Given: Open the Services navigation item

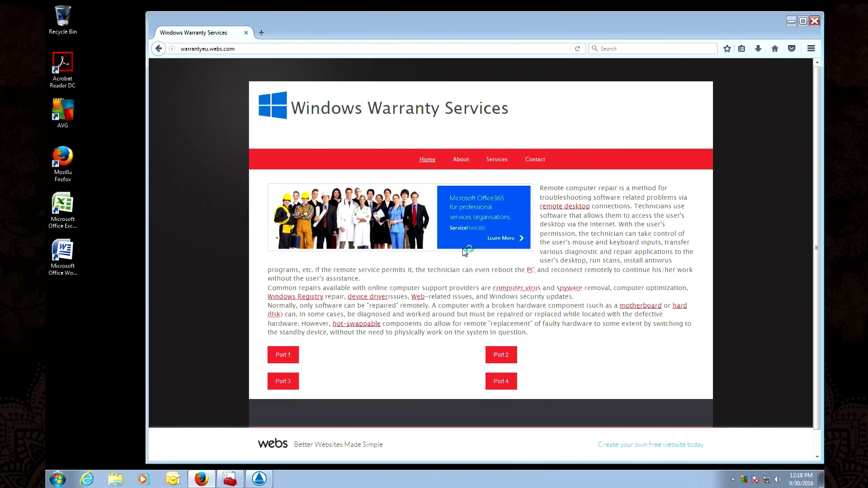Looking at the screenshot, I should click(496, 159).
